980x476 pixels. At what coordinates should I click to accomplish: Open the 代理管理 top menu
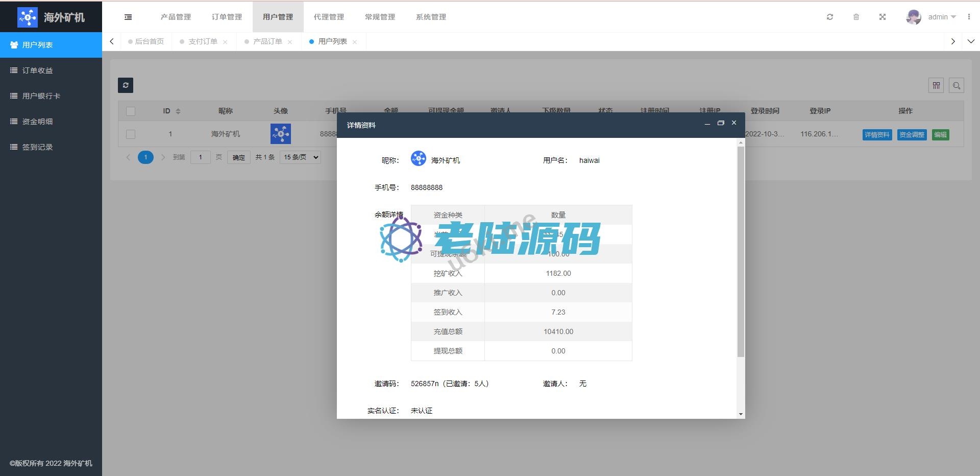[329, 17]
